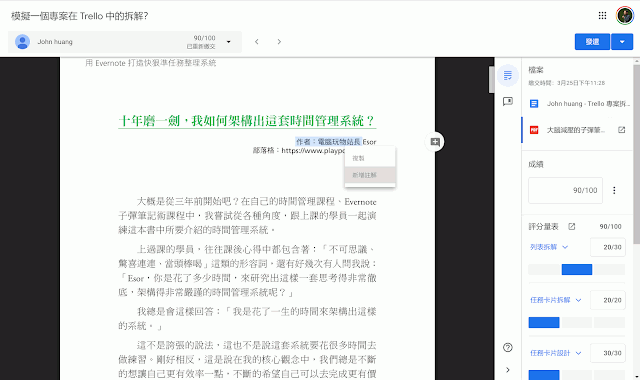Click the 30/30 score field for 任務卡片設計
This screenshot has width=640, height=380.
(608, 353)
